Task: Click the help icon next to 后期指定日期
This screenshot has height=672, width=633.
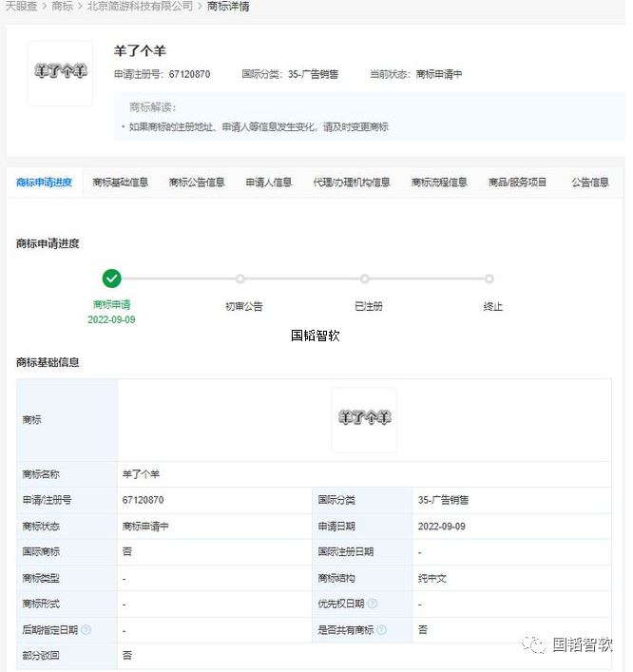Action: [x=86, y=630]
